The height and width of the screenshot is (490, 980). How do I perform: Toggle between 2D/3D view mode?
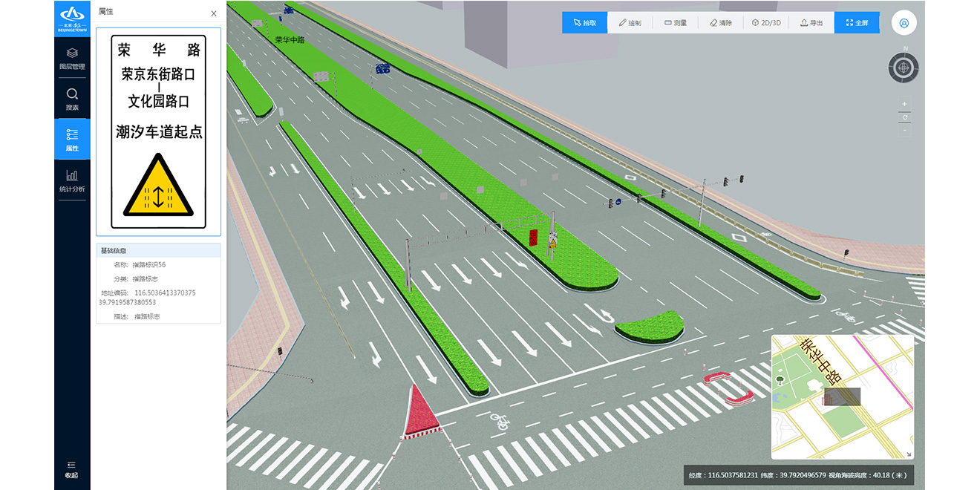(766, 23)
